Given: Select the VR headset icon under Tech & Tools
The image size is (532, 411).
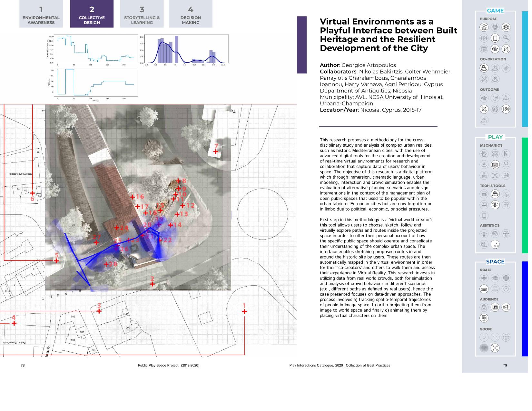Looking at the screenshot, I should click(x=495, y=194).
